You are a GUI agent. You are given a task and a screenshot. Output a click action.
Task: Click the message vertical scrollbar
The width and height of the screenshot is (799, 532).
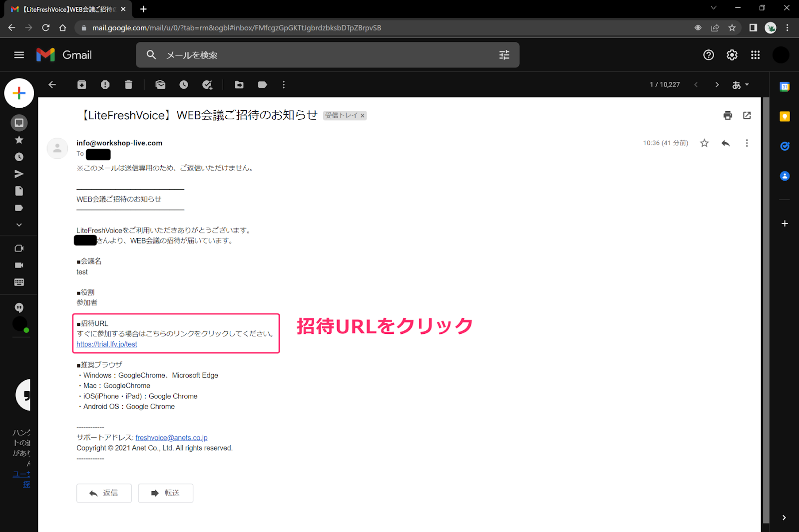coord(766,309)
